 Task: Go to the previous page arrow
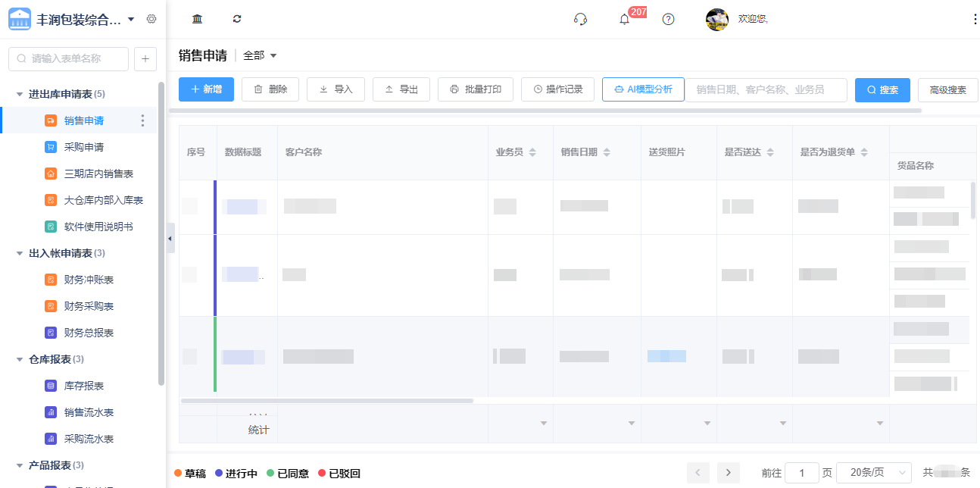point(698,473)
